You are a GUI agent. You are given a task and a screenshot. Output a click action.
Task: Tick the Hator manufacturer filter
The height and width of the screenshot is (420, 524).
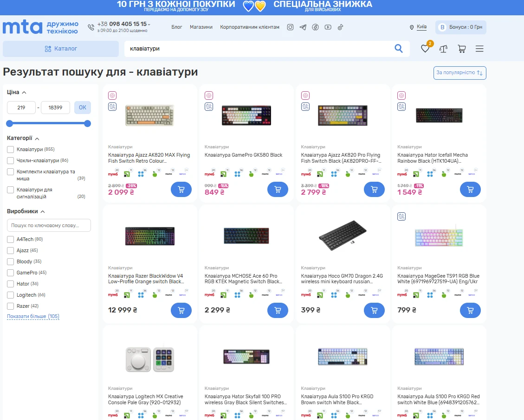tap(11, 284)
